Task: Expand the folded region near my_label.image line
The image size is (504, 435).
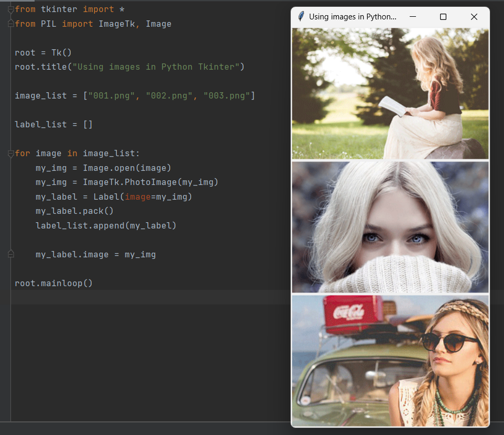Action: point(10,254)
